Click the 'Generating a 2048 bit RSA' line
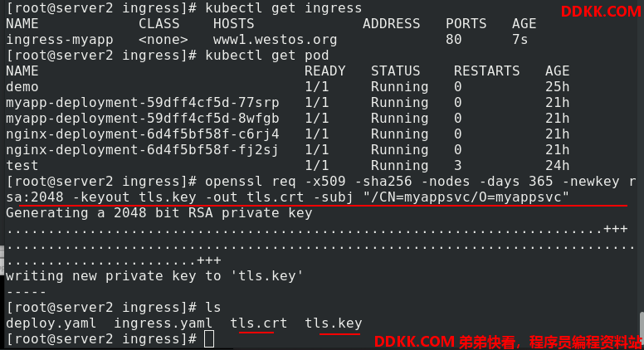 coord(159,213)
